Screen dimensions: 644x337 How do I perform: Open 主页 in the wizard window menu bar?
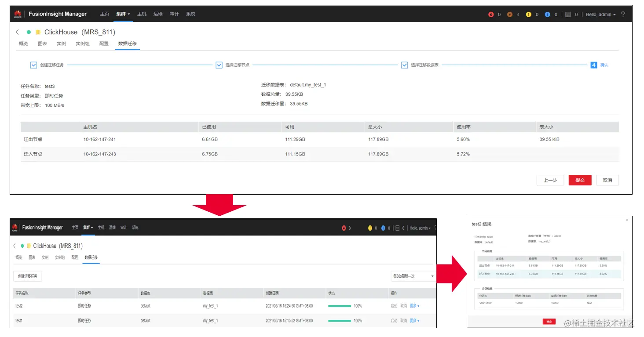(x=104, y=14)
